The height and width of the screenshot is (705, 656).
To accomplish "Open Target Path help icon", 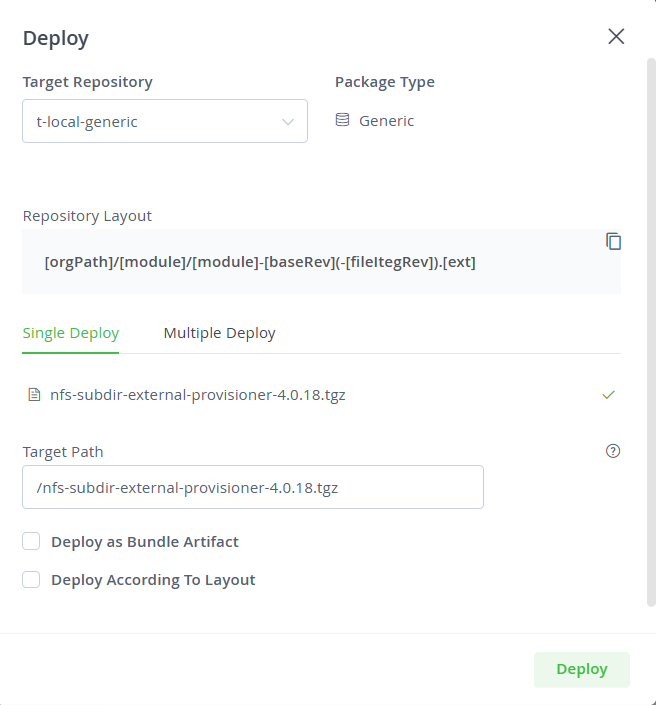I will click(x=613, y=451).
